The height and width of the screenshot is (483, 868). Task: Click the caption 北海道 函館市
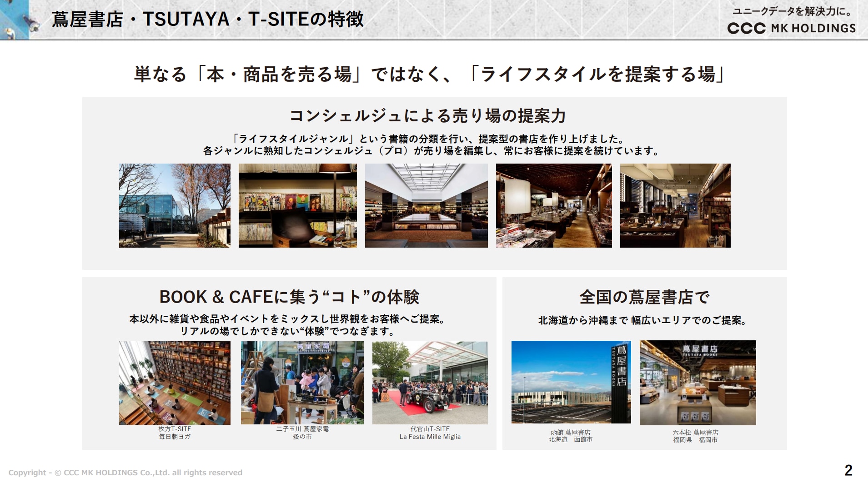tap(571, 440)
